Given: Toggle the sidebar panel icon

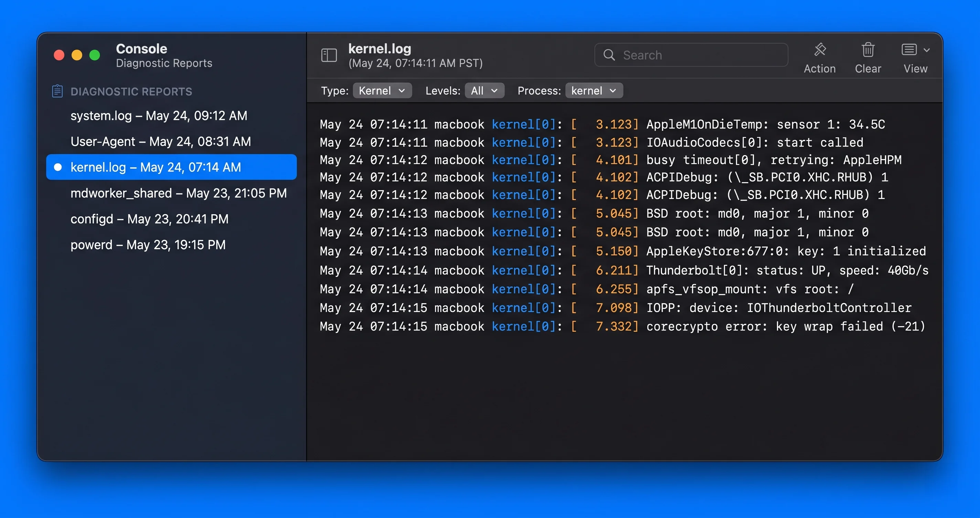Looking at the screenshot, I should click(x=329, y=55).
